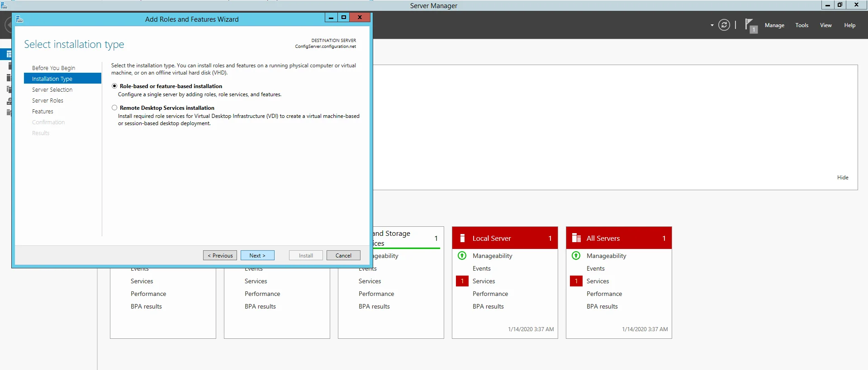Viewport: 868px width, 370px height.
Task: Click the Previous button in the wizard
Action: [x=220, y=255]
